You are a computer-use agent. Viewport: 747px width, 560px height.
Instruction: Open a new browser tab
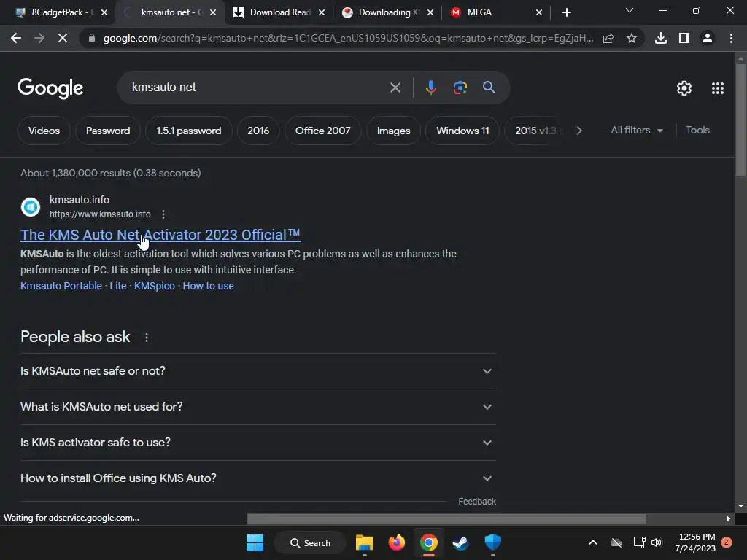566,12
